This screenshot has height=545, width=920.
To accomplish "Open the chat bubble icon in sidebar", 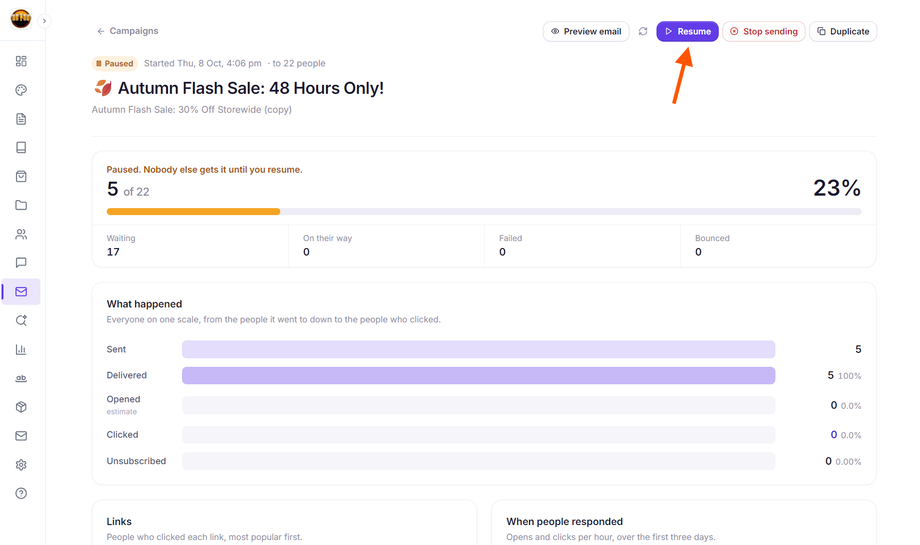I will (x=21, y=262).
